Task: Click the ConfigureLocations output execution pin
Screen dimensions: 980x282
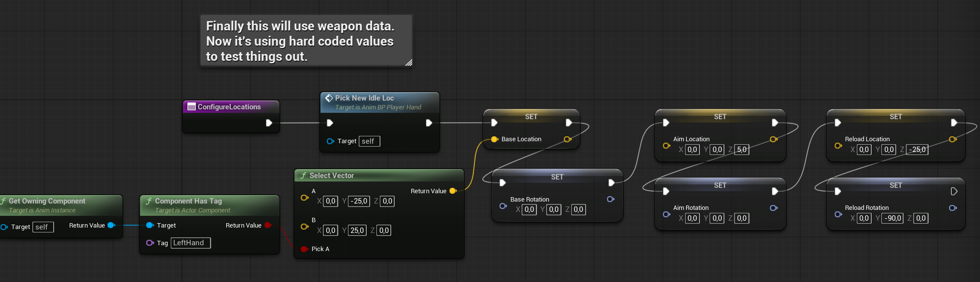Action: [268, 123]
